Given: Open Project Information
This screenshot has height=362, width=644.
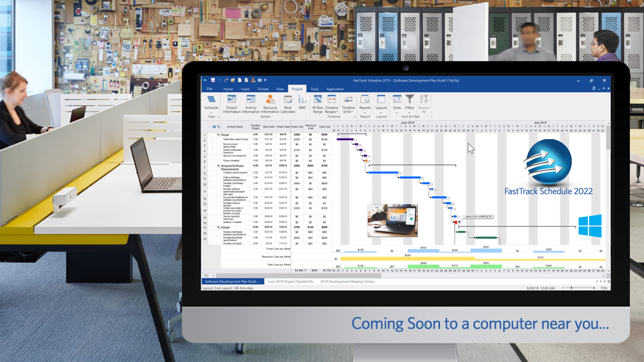Looking at the screenshot, I should pos(232,100).
